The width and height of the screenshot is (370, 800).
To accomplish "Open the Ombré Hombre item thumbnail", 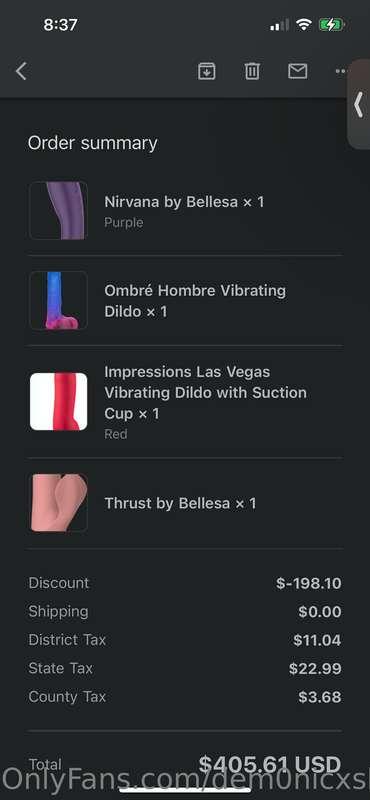I will (x=58, y=301).
